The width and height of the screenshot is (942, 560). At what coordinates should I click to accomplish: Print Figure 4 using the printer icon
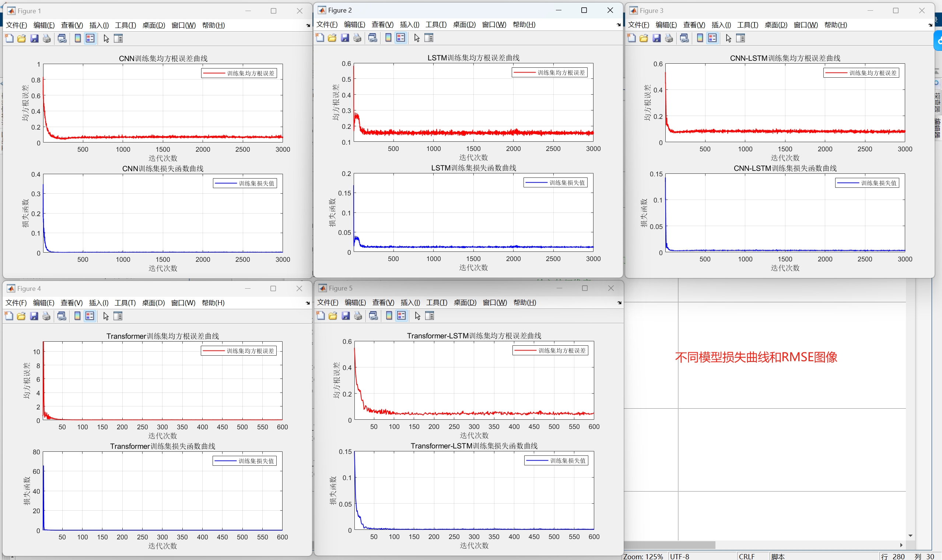coord(46,316)
